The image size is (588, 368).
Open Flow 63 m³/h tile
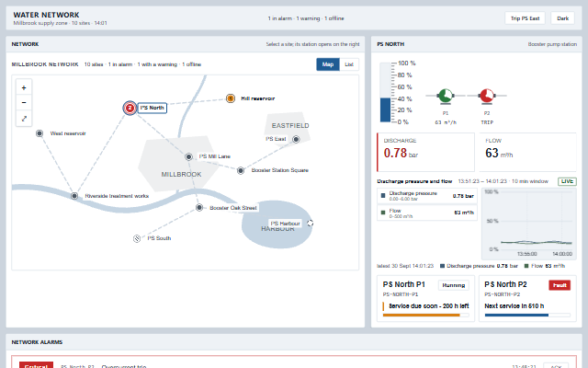(x=527, y=152)
